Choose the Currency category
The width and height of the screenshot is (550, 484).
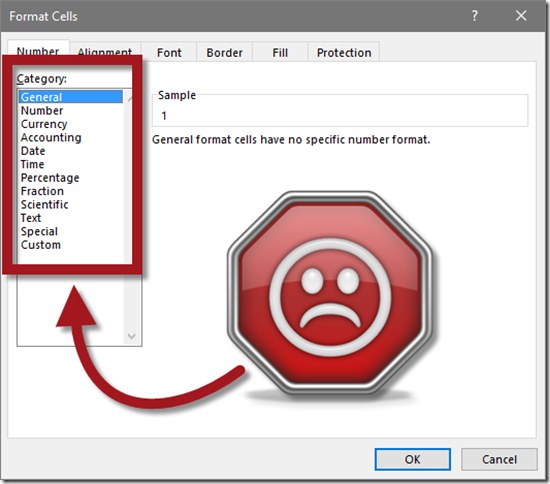[x=44, y=124]
